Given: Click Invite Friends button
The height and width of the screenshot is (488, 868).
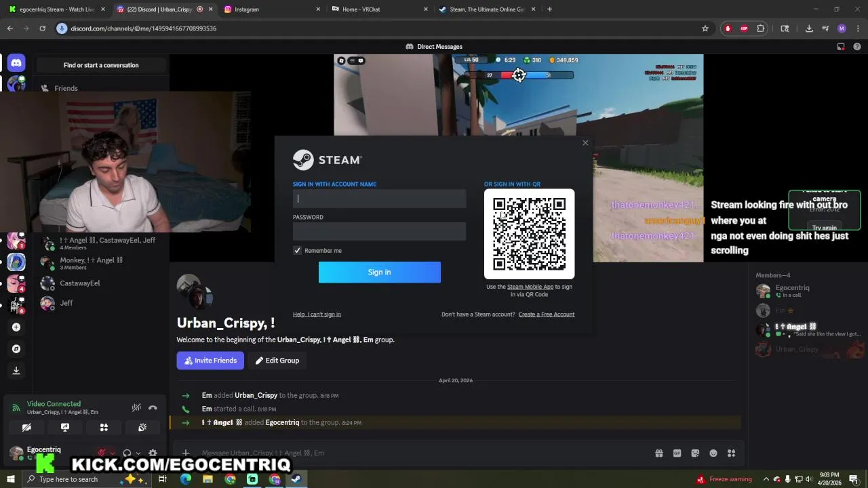Looking at the screenshot, I should point(210,361).
